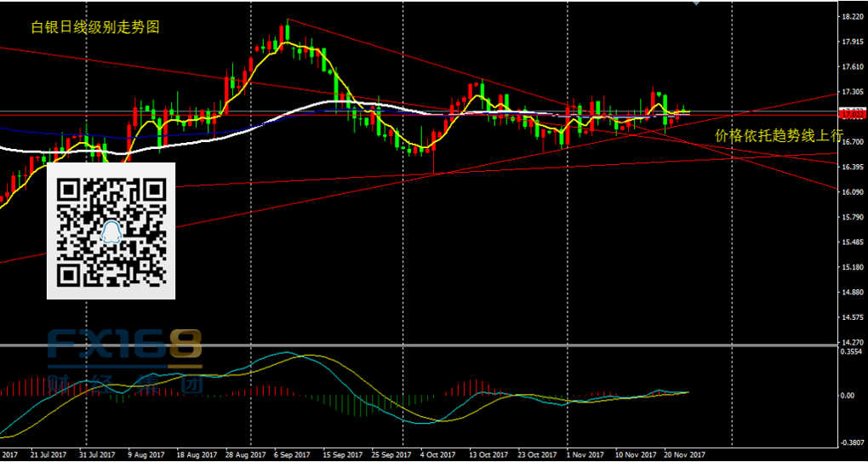Click the -0.3807 MACD scale label
Screen dimensions: 868x462
coord(851,442)
